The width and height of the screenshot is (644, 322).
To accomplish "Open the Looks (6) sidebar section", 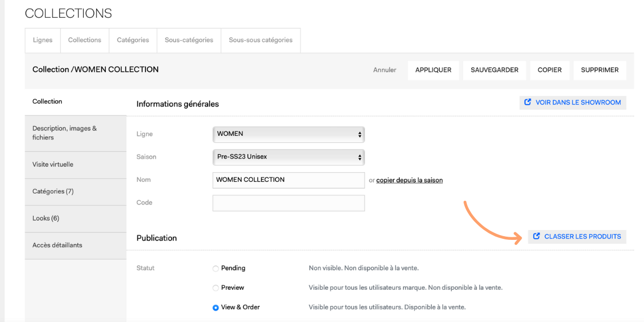I will click(76, 218).
